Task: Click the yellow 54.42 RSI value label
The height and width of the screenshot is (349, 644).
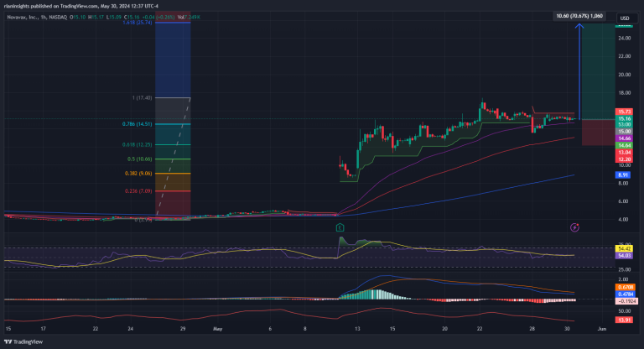Action: click(624, 249)
